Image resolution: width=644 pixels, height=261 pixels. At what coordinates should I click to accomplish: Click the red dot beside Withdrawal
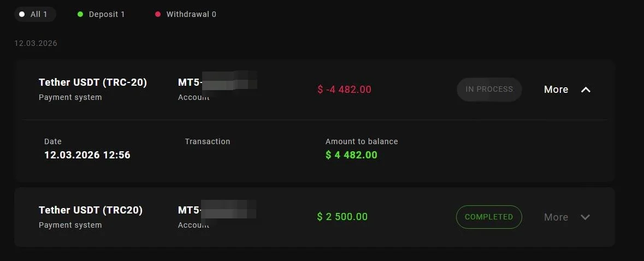tap(158, 14)
